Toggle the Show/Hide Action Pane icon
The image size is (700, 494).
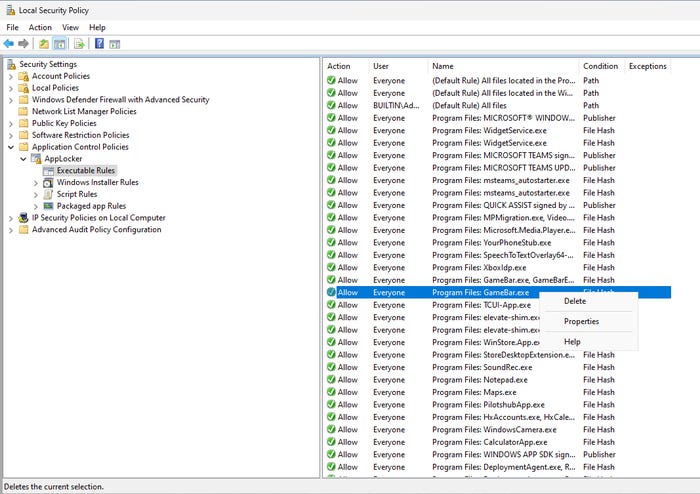(115, 44)
